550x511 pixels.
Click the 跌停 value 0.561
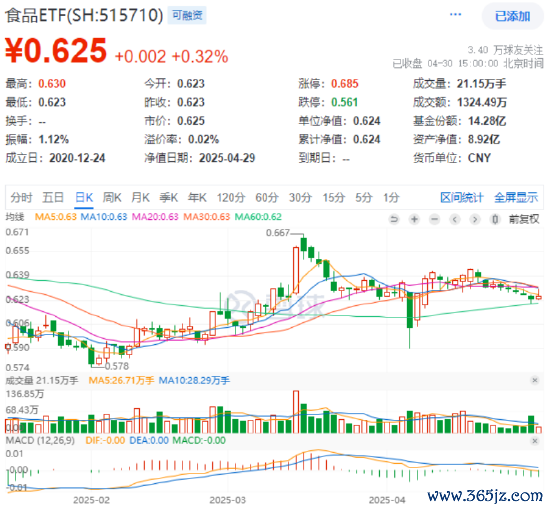pos(345,102)
